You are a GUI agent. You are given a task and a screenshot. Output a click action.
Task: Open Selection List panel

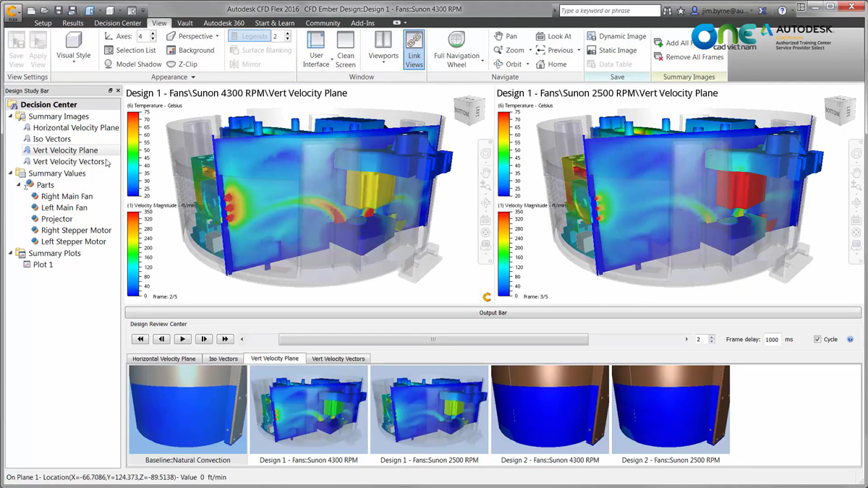(129, 51)
